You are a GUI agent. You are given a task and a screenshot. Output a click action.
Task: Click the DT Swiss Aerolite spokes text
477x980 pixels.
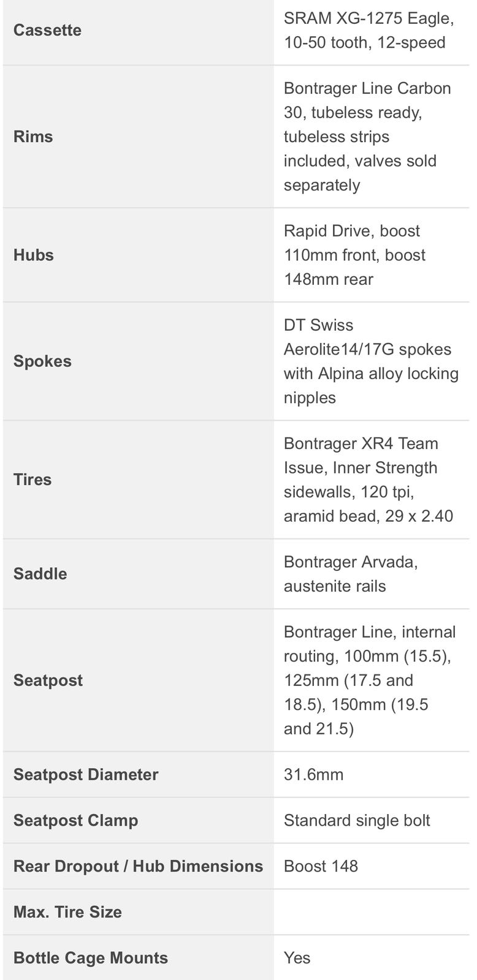(371, 361)
